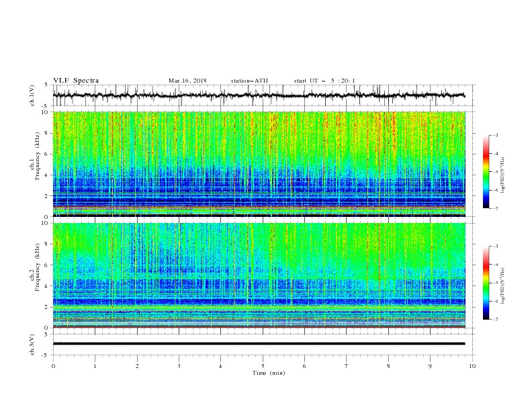Click the "-7" label on ch.2 color bar
The height and width of the screenshot is (411, 532).
pos(495,320)
